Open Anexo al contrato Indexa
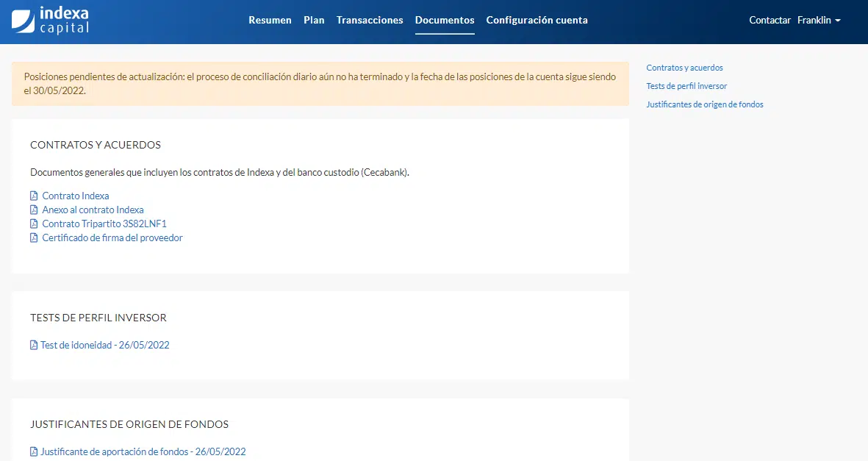This screenshot has width=868, height=461. (x=93, y=210)
